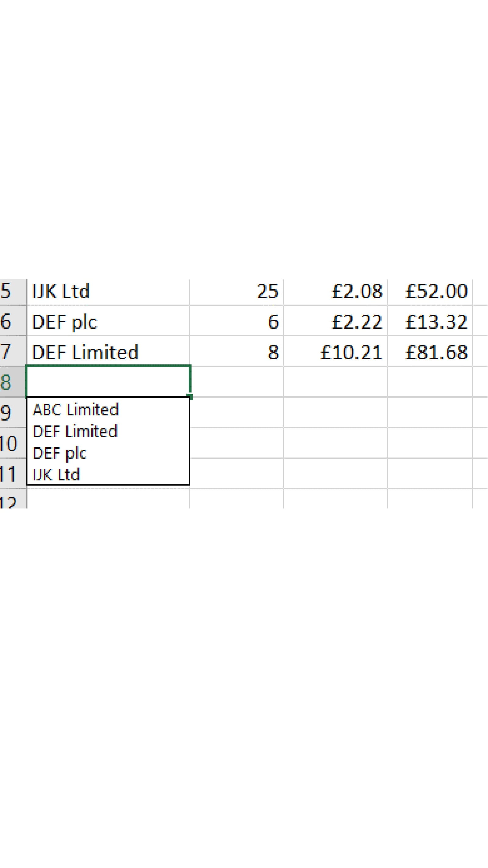Select the £52.00 total cell
The width and height of the screenshot is (488, 868).
(x=430, y=291)
